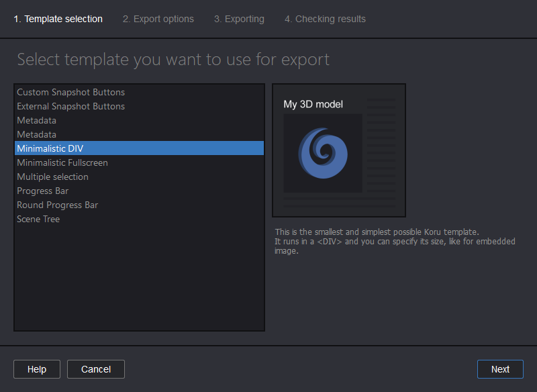The width and height of the screenshot is (537, 392).
Task: Click the My 3D model template preview
Action: 338,150
